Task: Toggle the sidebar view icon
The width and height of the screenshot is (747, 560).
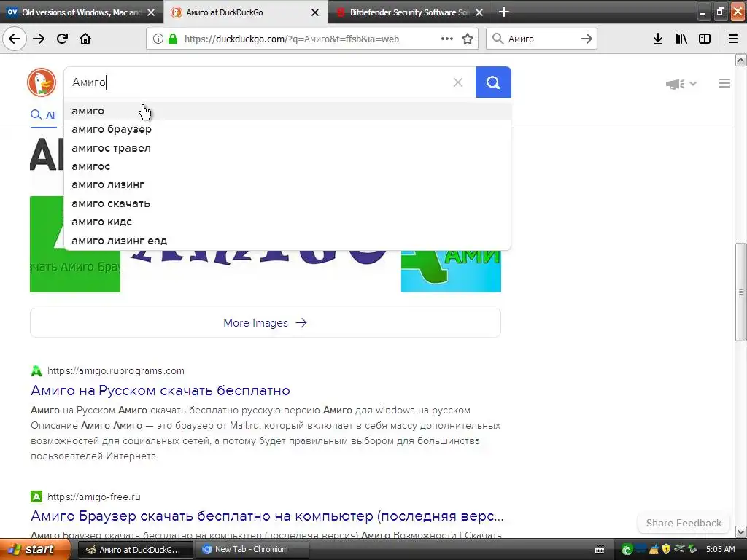Action: pos(705,39)
